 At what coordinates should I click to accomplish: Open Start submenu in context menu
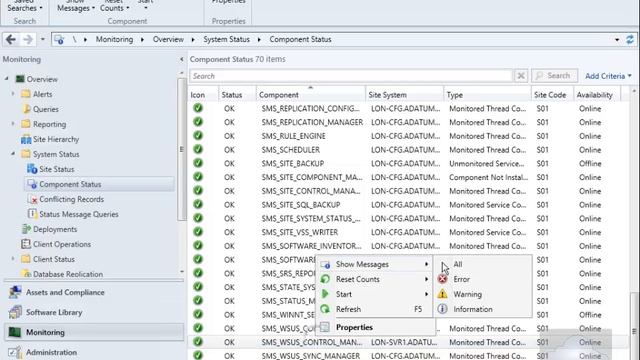coord(375,294)
